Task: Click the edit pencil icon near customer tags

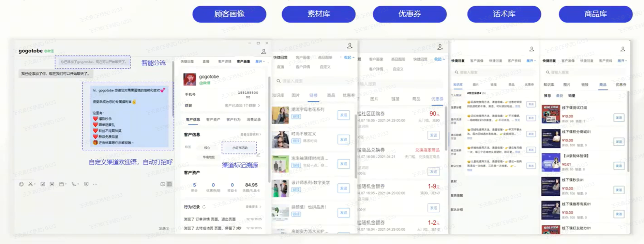Action: point(258,155)
